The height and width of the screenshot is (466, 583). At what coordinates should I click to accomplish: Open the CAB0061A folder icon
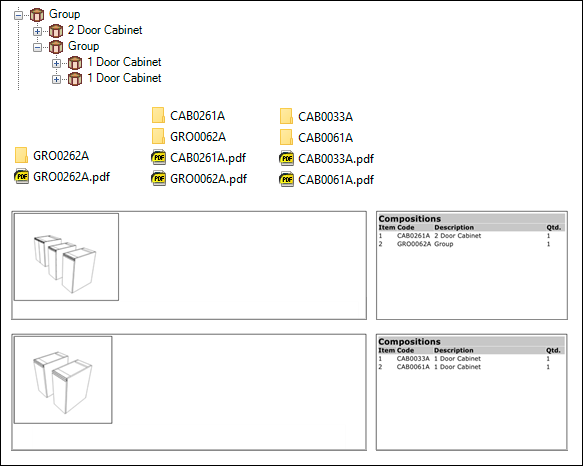point(286,137)
